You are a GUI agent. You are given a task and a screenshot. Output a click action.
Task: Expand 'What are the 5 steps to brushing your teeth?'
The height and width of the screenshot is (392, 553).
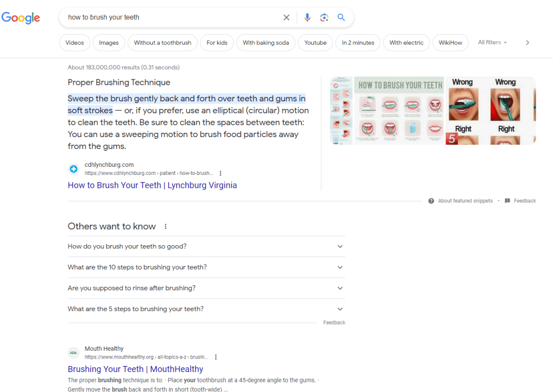[206, 309]
